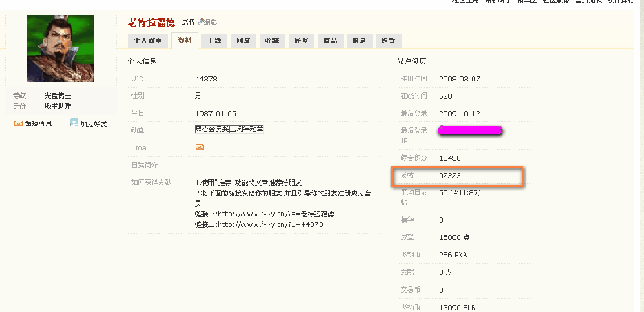The height and width of the screenshot is (312, 644).
Task: Open the 相册 album tab
Action: pos(331,41)
